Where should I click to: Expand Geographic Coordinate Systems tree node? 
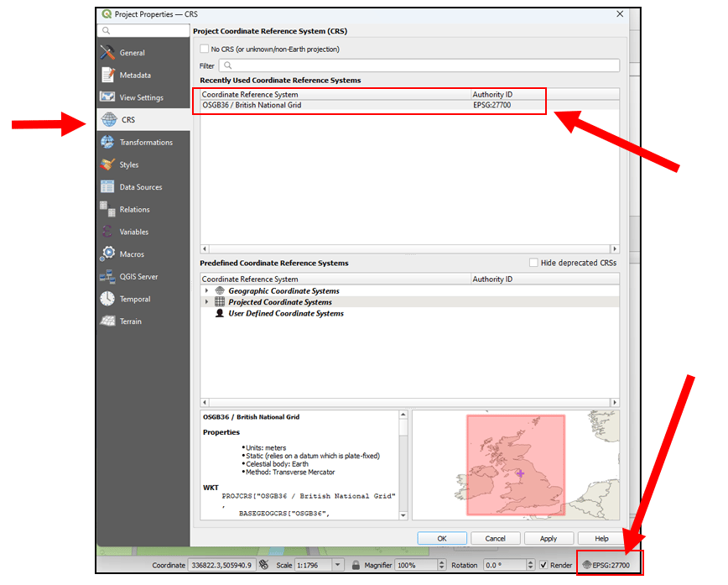[x=207, y=291]
